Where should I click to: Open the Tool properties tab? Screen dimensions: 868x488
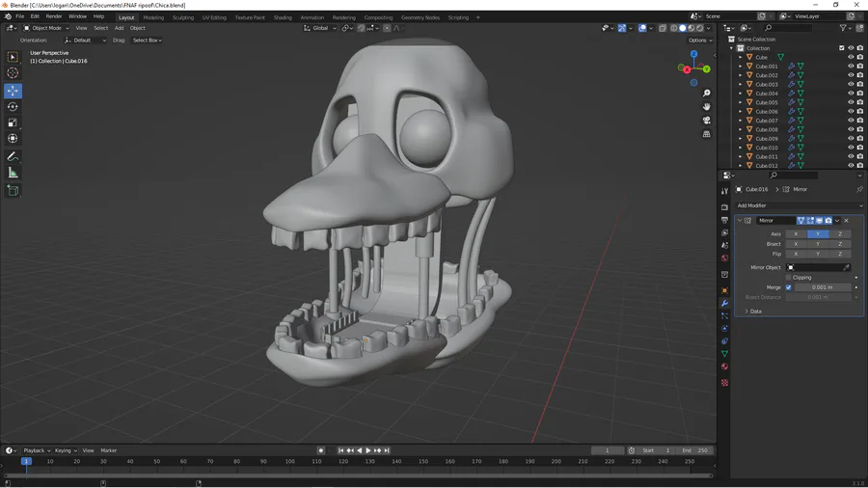tap(724, 191)
